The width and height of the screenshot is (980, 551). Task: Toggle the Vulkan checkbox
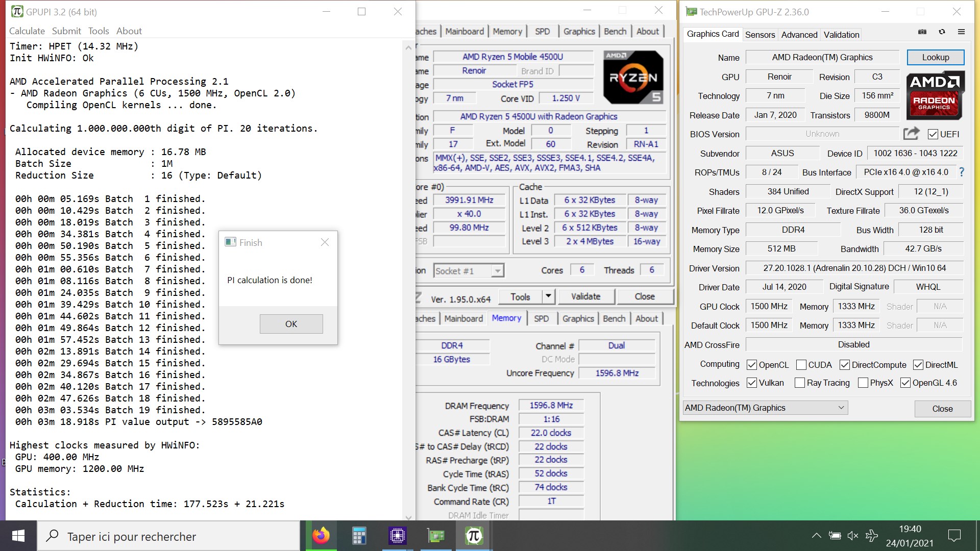click(x=751, y=383)
